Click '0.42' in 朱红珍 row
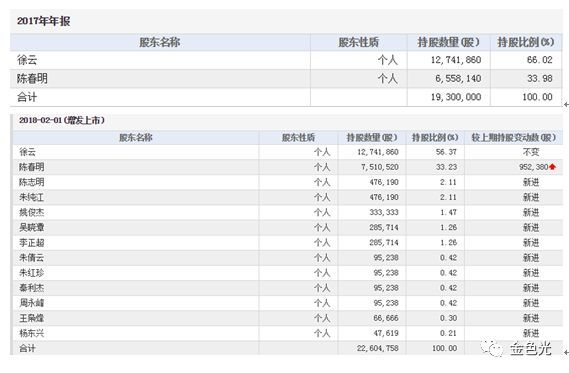This screenshot has width=569, height=373. click(x=448, y=273)
